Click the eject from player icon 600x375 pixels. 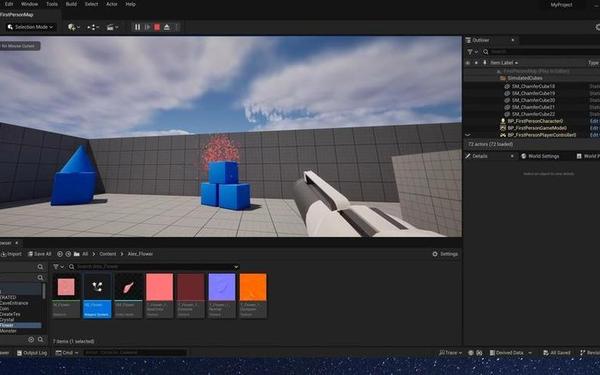(167, 27)
